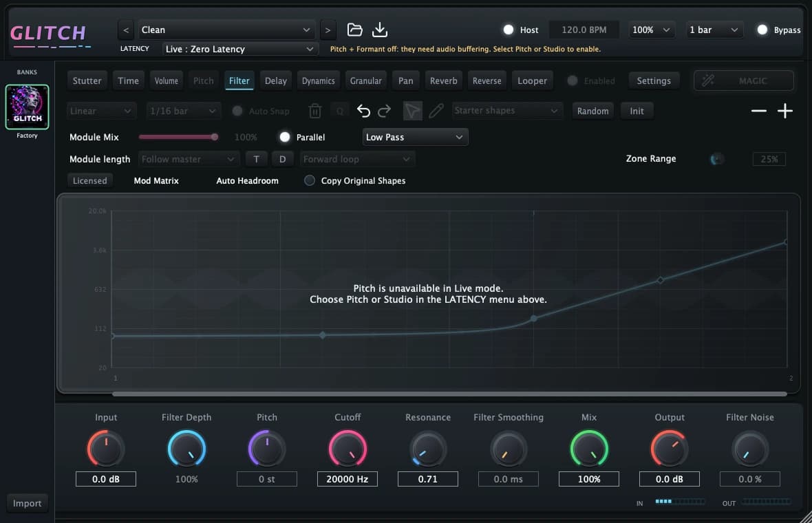Open the Follow master dropdown
The width and height of the screenshot is (812, 523).
click(189, 159)
